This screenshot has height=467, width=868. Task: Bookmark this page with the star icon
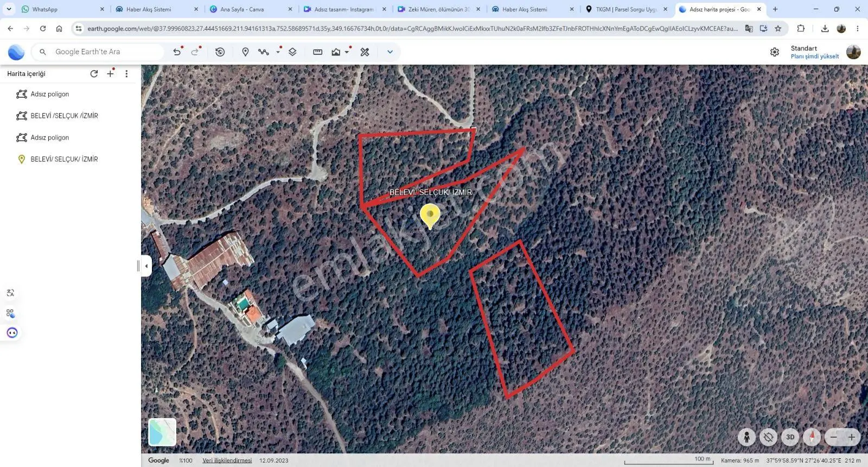778,29
